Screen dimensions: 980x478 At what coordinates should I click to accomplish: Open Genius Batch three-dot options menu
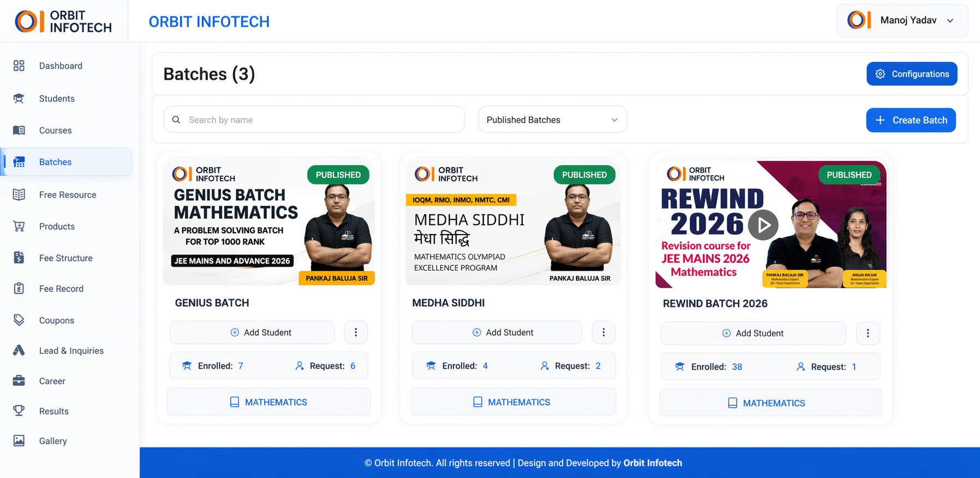tap(356, 332)
